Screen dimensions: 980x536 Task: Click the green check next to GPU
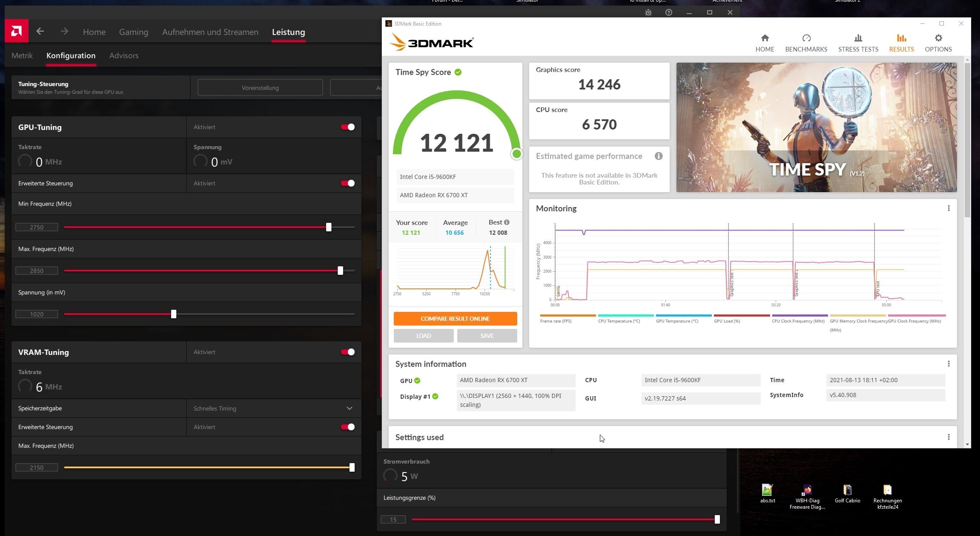click(417, 380)
